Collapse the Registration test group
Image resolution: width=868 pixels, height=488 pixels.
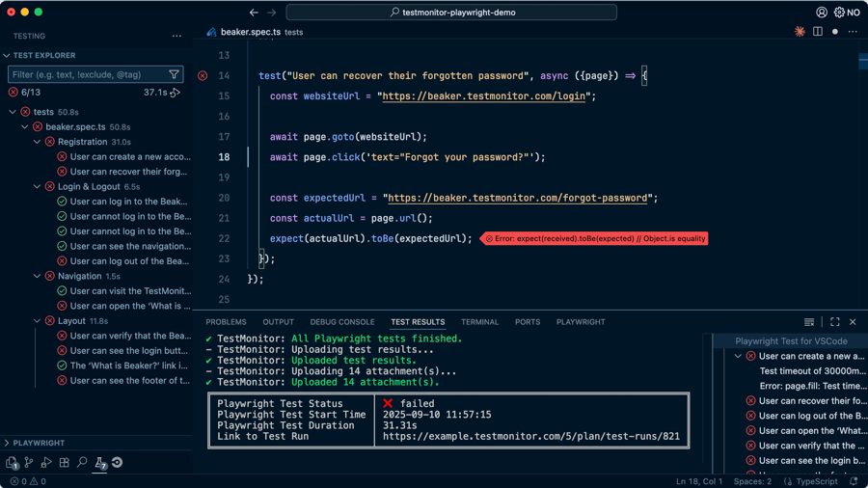38,142
